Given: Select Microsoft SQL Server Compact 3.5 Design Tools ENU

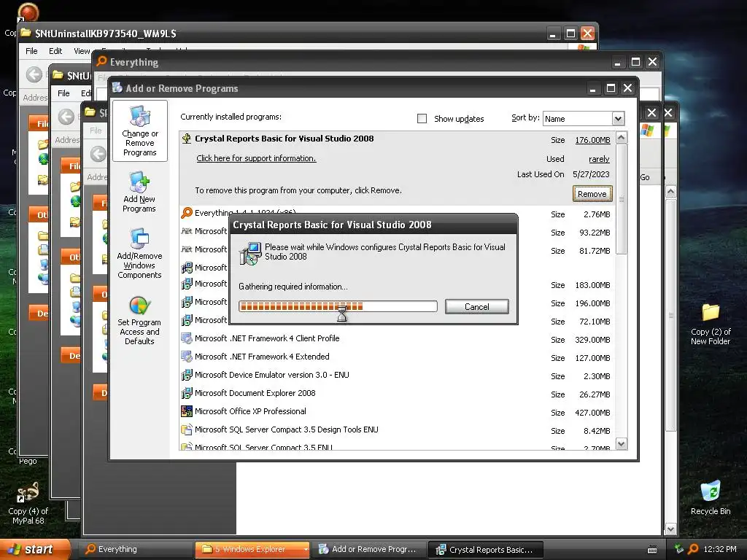Looking at the screenshot, I should click(286, 429).
